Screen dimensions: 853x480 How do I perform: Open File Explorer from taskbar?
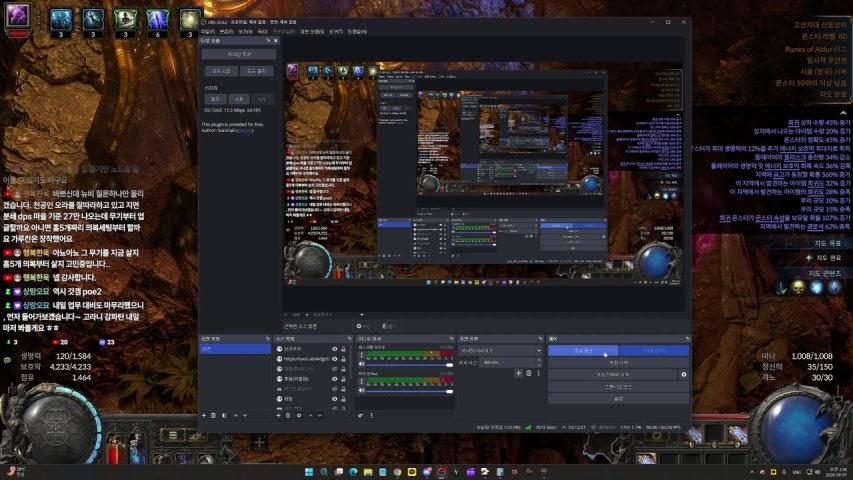(x=368, y=471)
